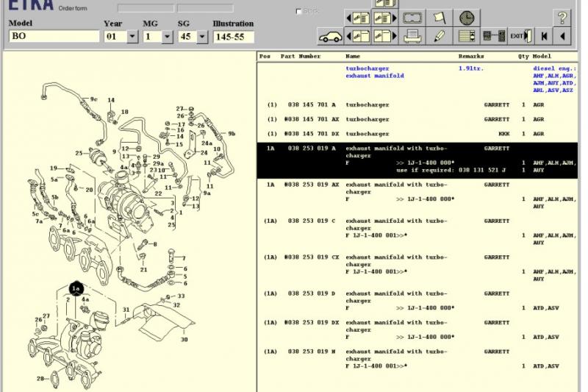Screen dimensions: 588x392
Task: Select part row #038 253 019 CX
Action: tap(417, 268)
